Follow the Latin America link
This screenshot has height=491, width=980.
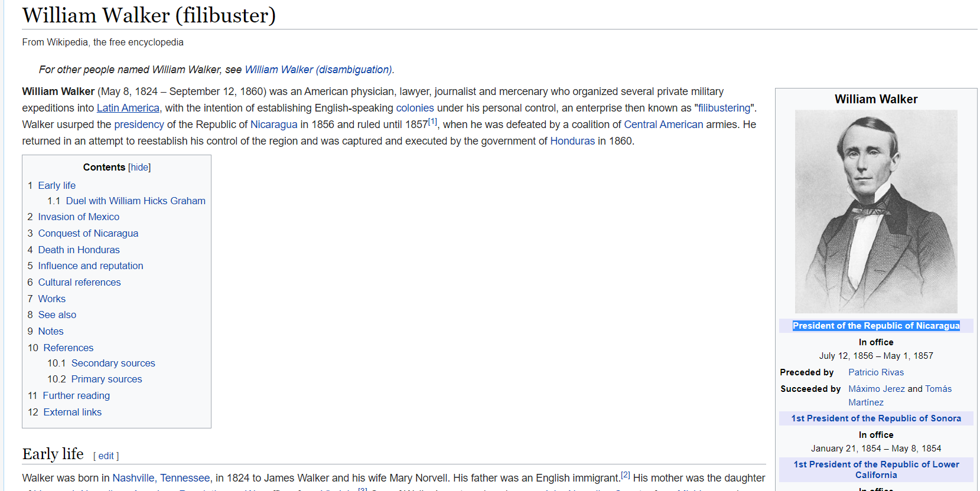click(x=128, y=108)
